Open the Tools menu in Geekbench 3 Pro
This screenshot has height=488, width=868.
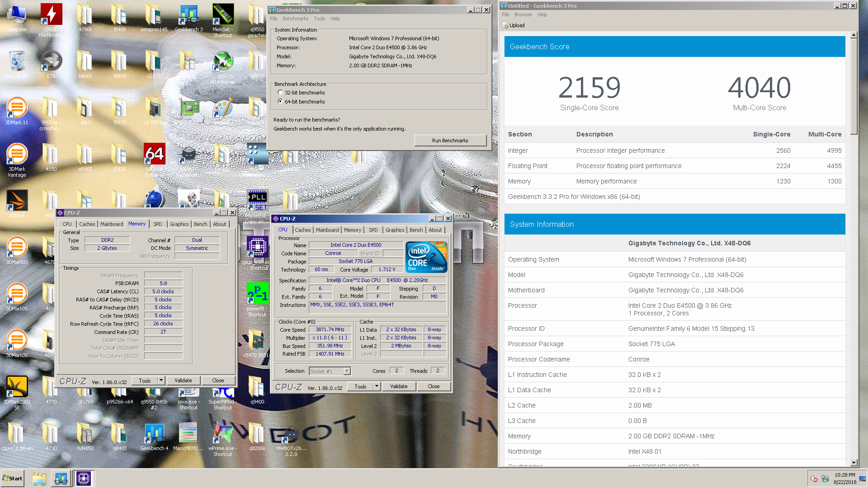[x=320, y=19]
